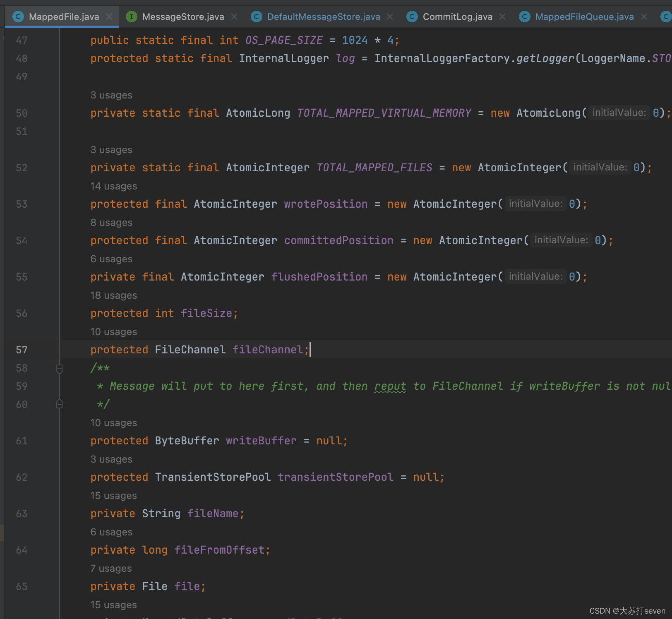672x619 pixels.
Task: Click the OS_PAGE_SIZE constant name
Action: pos(284,41)
